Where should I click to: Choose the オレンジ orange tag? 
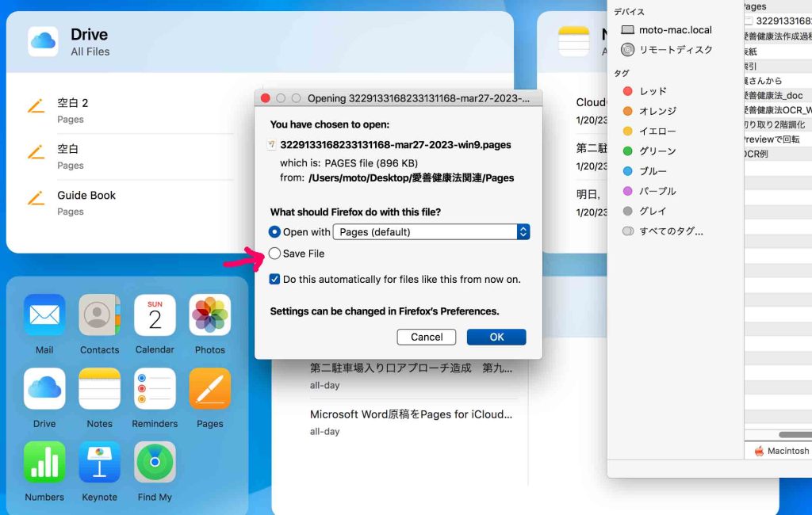click(x=649, y=111)
